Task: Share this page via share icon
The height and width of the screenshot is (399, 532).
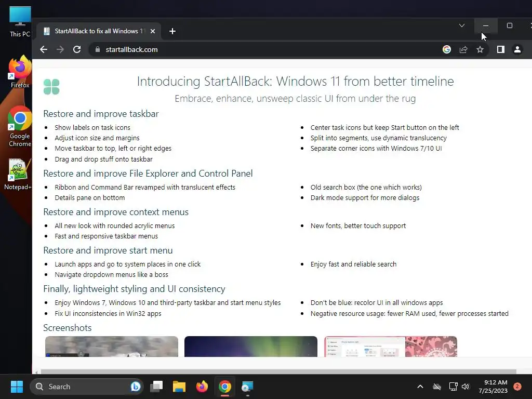Action: pyautogui.click(x=463, y=49)
